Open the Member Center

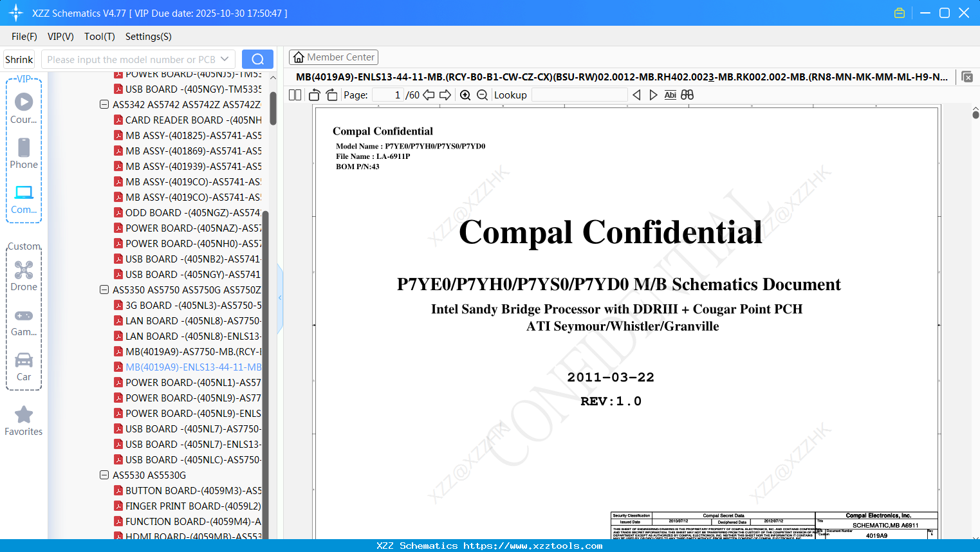click(x=333, y=57)
